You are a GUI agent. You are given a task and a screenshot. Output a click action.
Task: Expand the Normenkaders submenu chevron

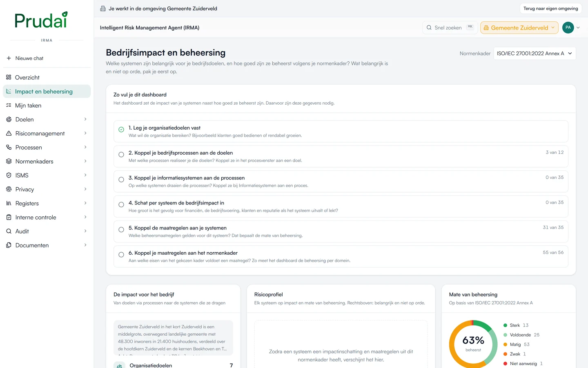pos(85,161)
